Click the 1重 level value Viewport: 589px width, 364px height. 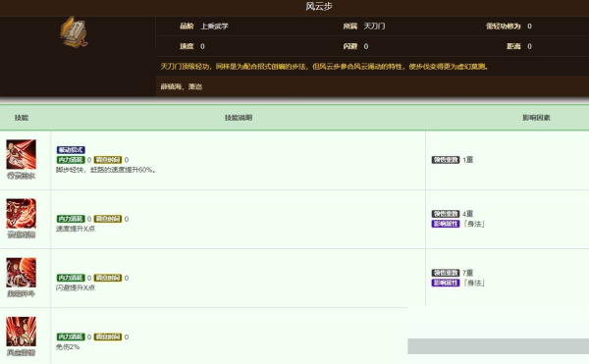pyautogui.click(x=467, y=160)
